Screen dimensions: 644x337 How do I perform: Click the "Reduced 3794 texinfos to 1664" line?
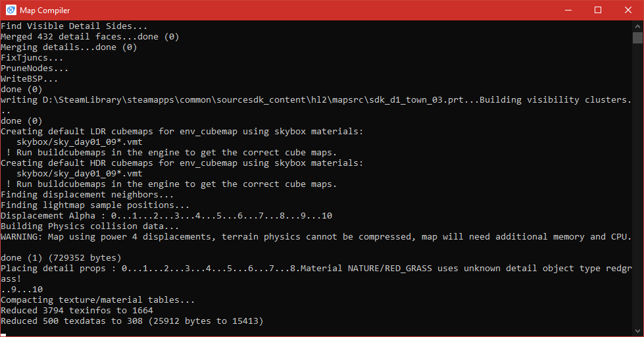(x=77, y=310)
